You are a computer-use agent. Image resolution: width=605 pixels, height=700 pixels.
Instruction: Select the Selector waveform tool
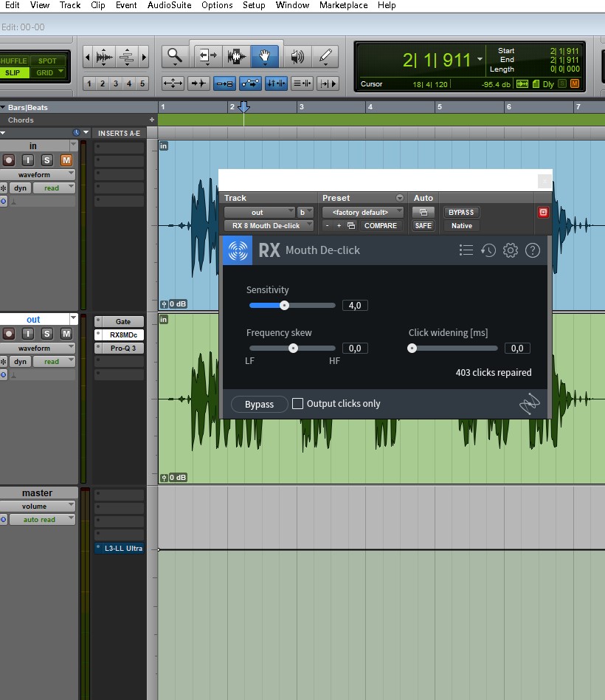pos(236,56)
